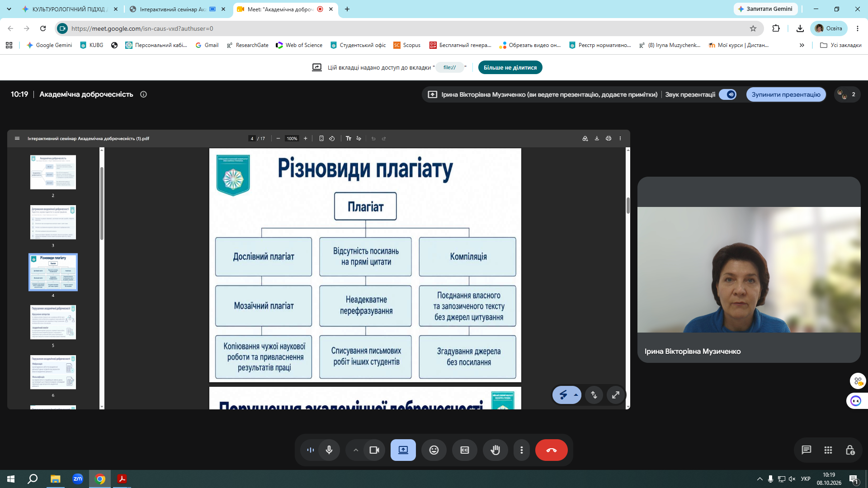Expand hidden bookmarks chevron
The width and height of the screenshot is (868, 488).
[x=802, y=45]
